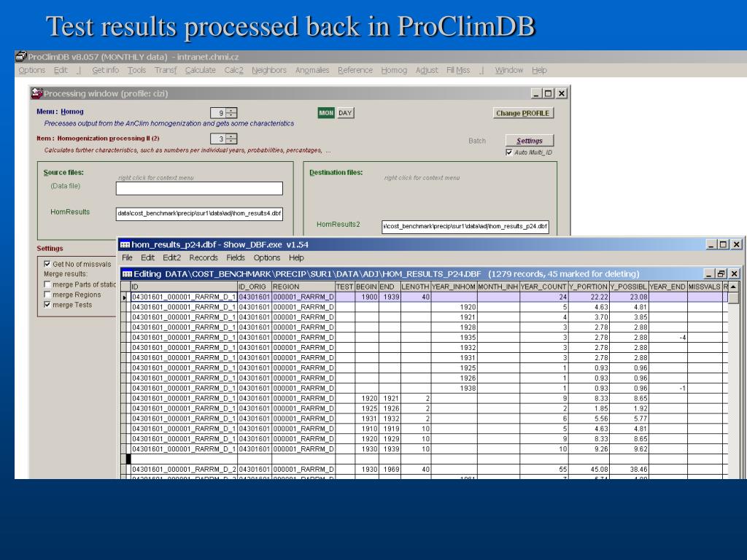Click the YEAR_COUNT column header

pyautogui.click(x=543, y=287)
